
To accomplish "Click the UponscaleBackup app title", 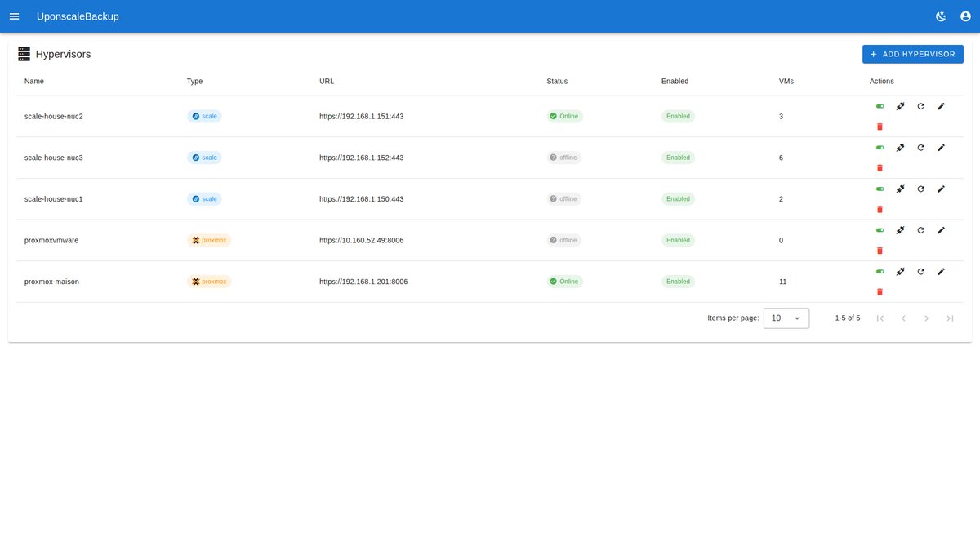I will [x=78, y=16].
